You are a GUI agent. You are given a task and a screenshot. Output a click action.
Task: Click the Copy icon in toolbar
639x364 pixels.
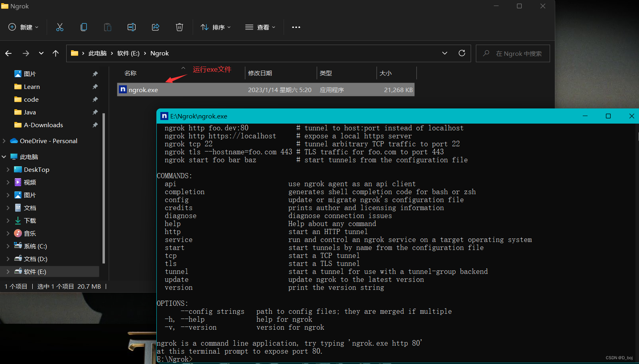point(84,27)
